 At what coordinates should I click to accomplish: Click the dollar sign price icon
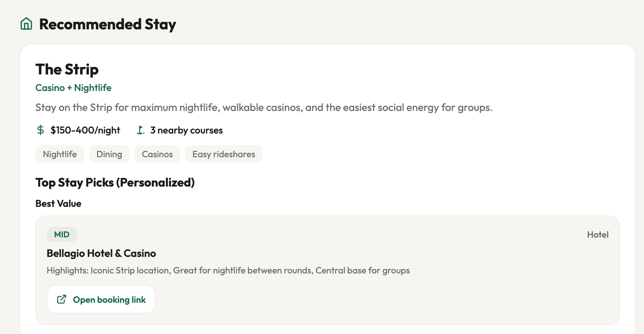(41, 130)
